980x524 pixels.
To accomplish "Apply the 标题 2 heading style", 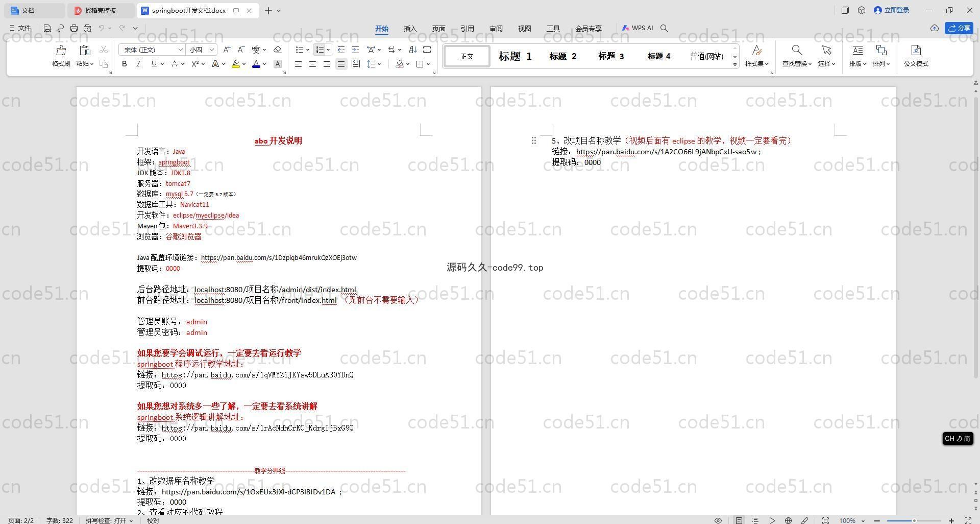I will [x=562, y=56].
